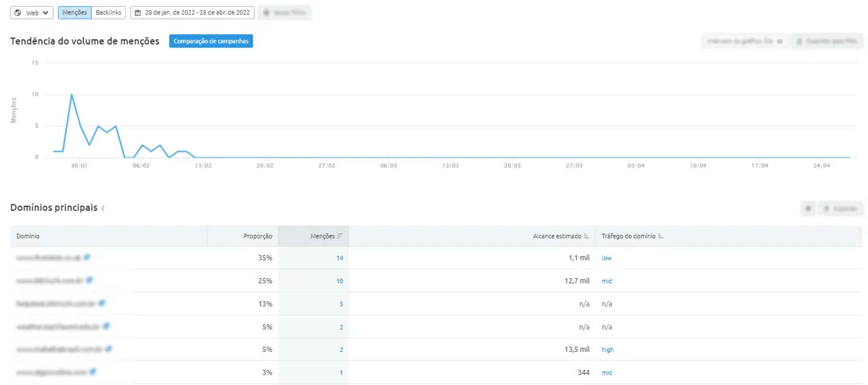The height and width of the screenshot is (385, 868).
Task: Open the date range picker field
Action: 192,13
